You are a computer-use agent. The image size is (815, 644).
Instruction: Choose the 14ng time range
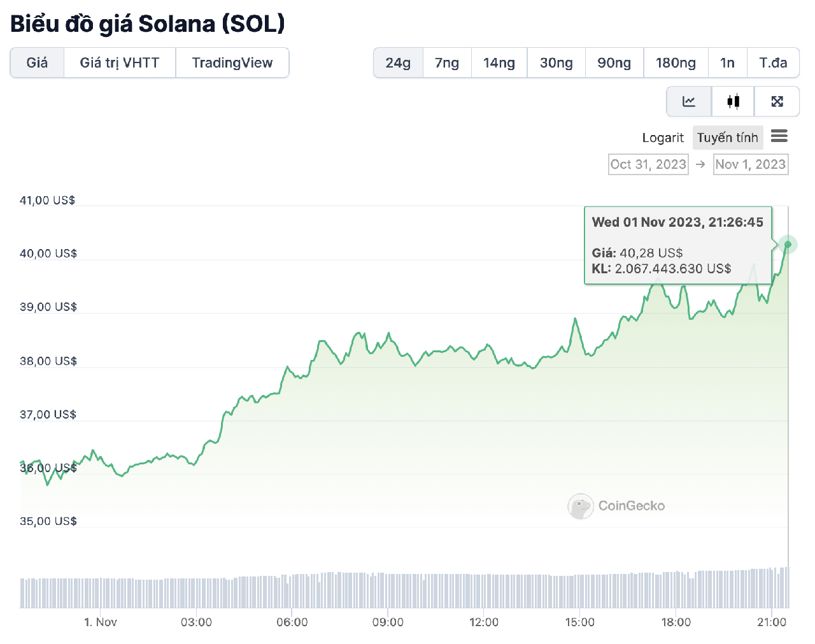(499, 62)
